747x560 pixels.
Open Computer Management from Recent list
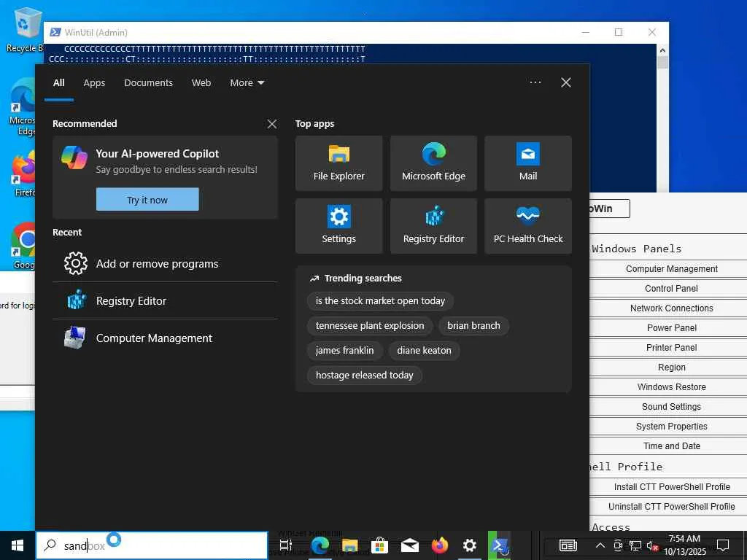point(166,338)
